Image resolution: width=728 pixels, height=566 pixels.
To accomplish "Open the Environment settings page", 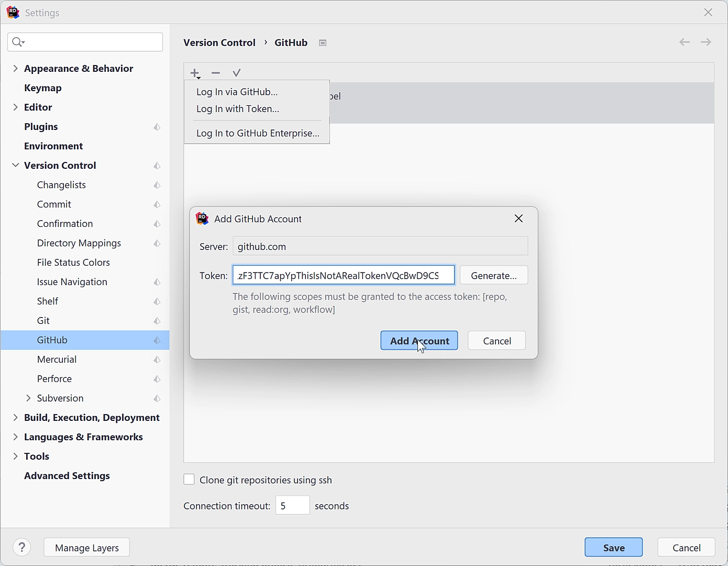I will 53,146.
